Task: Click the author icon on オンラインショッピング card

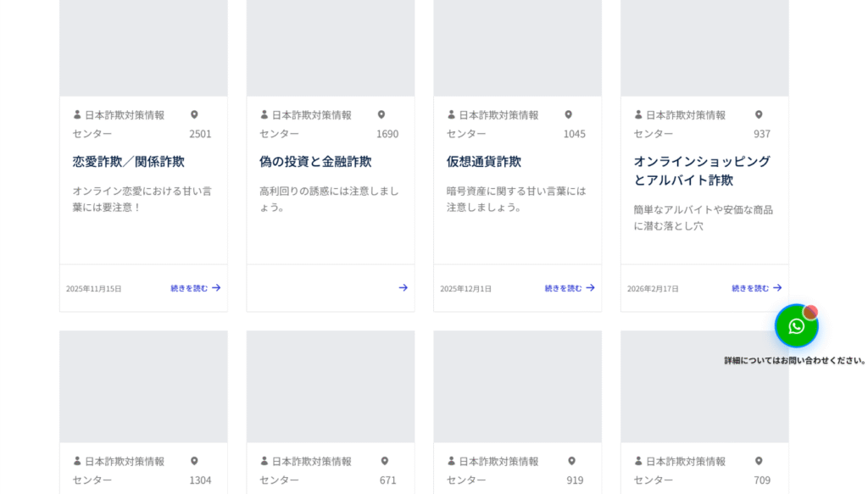Action: point(638,114)
